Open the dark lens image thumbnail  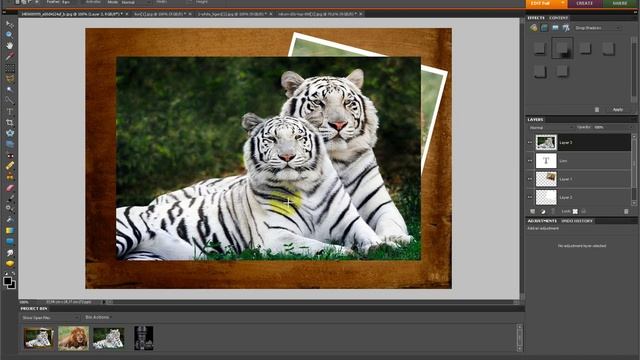[144, 338]
